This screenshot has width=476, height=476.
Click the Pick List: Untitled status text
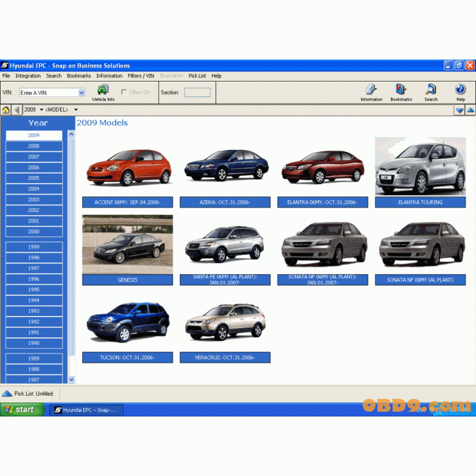tap(33, 394)
